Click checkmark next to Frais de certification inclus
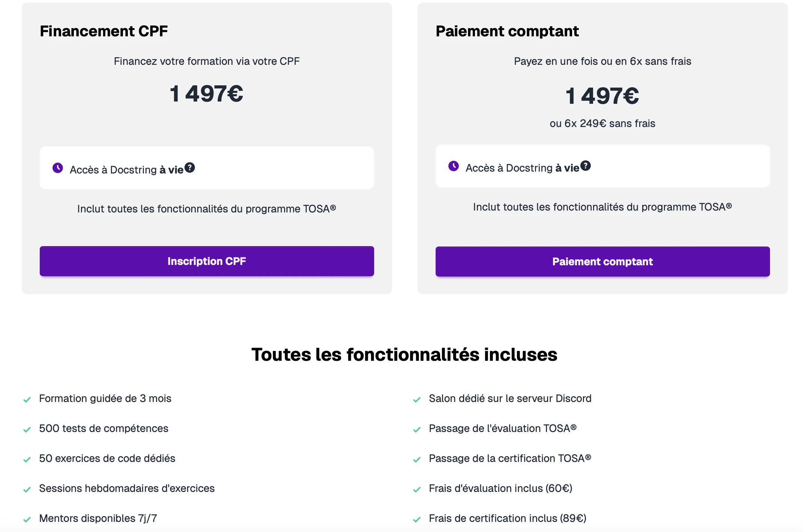 click(417, 520)
